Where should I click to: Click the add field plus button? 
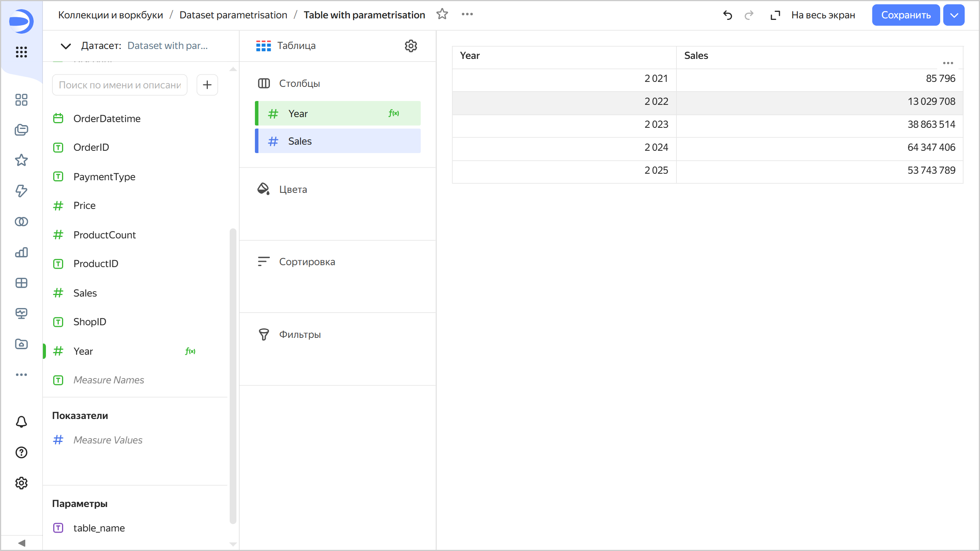pos(207,85)
